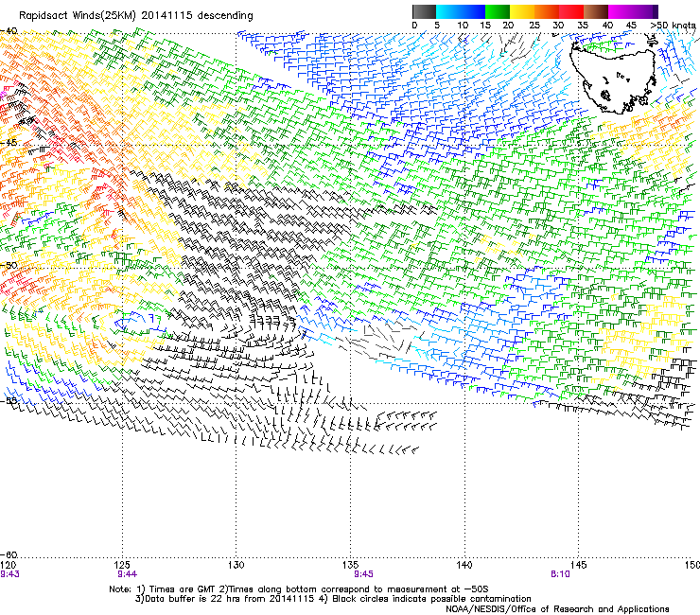Click the Tasmania island outline on the map
The width and height of the screenshot is (700, 615).
(614, 77)
